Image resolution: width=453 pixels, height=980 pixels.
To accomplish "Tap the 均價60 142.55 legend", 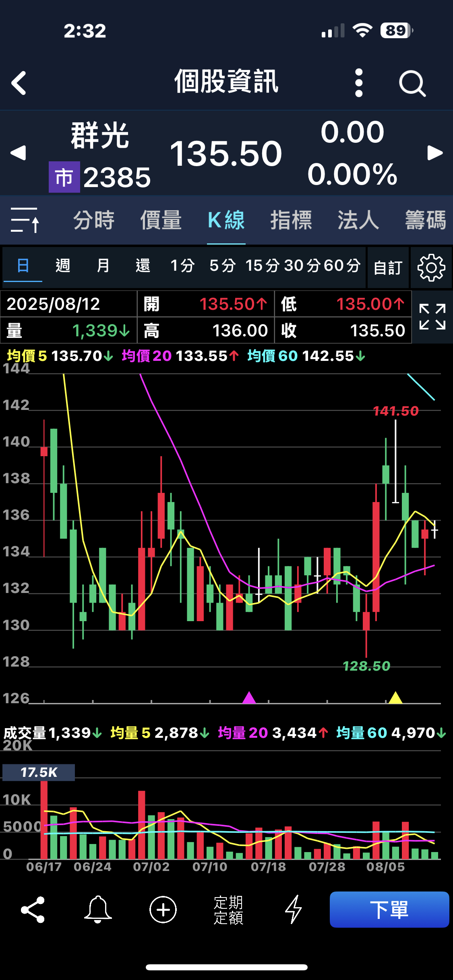I will point(306,356).
